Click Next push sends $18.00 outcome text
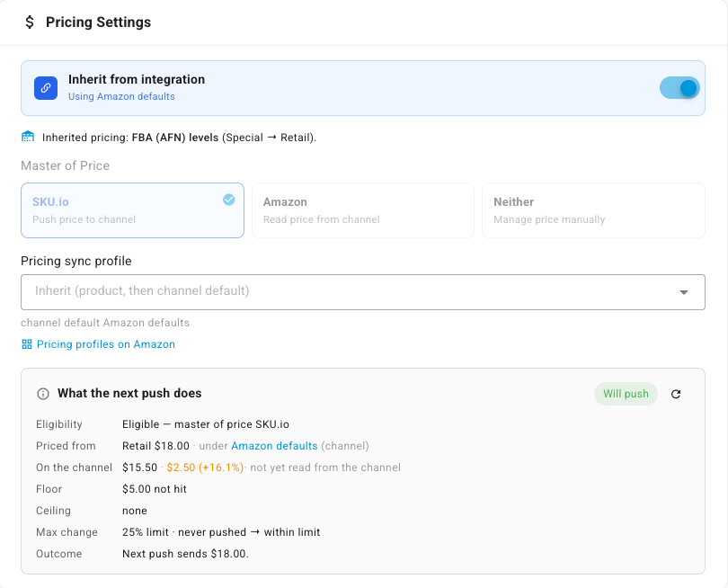This screenshot has height=588, width=728. (x=185, y=554)
